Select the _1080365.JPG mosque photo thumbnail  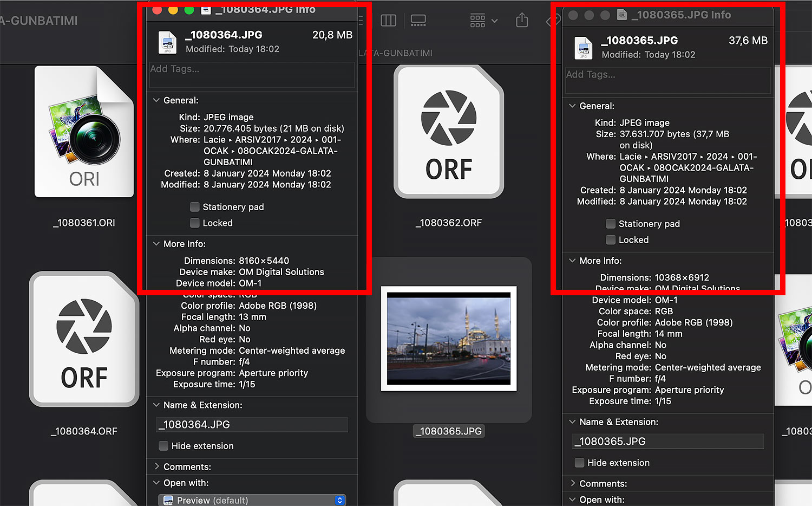point(448,338)
